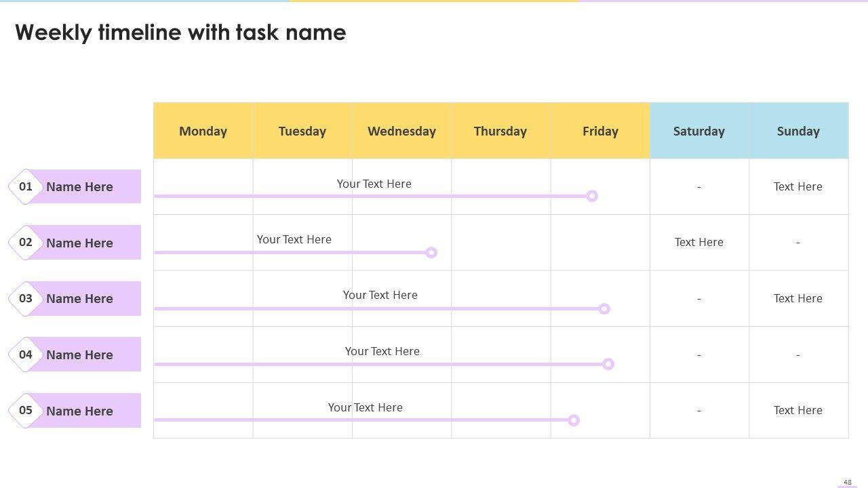Click the slide title 'Weekly timeline with task name'
This screenshot has width=868, height=488.
pyautogui.click(x=180, y=33)
